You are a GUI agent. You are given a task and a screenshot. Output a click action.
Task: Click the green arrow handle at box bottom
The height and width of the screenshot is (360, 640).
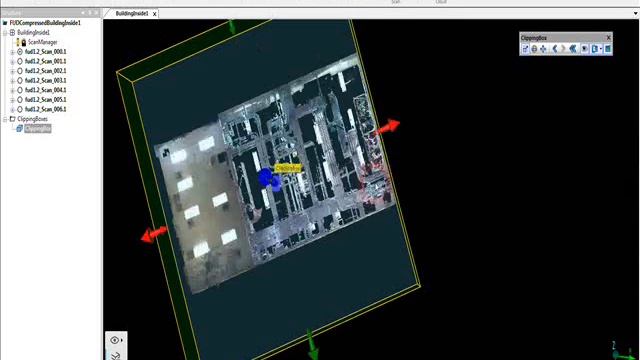(x=312, y=345)
